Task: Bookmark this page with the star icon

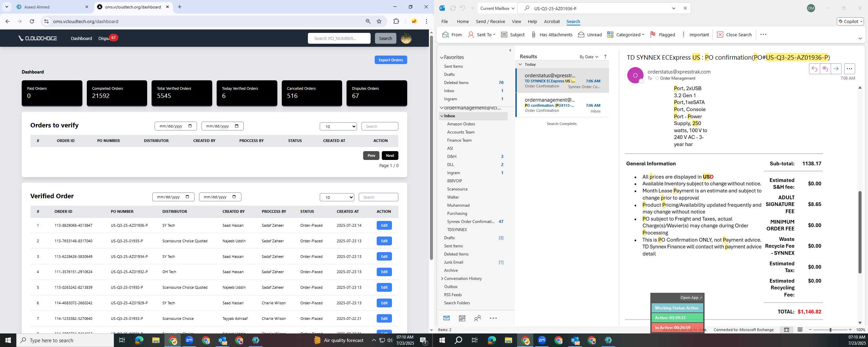Action: [x=379, y=21]
